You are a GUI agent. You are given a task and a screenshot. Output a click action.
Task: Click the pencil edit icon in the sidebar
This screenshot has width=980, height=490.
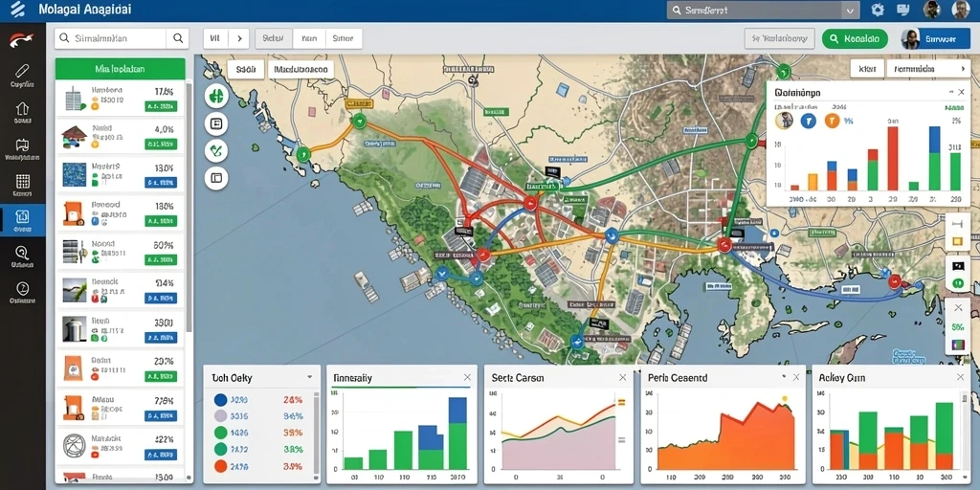23,70
